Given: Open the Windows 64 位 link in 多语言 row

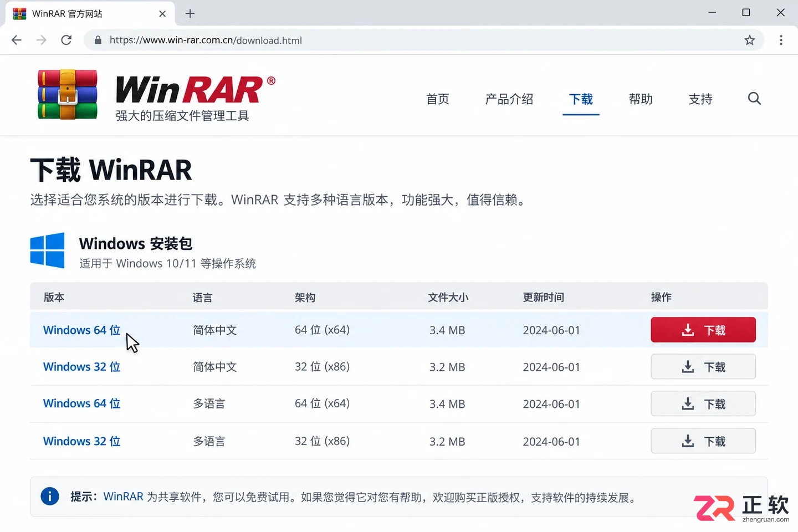Looking at the screenshot, I should 81,403.
